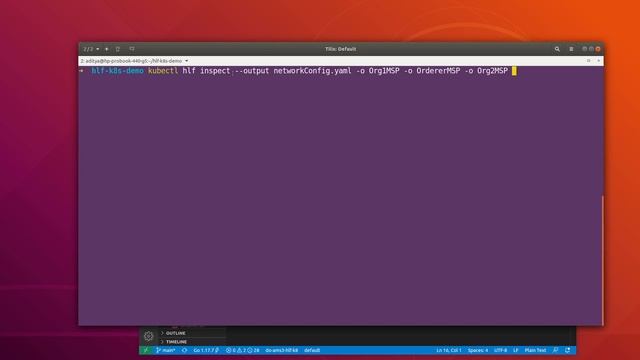
Task: Open the Tilix session switcher dropdown
Action: 91,49
